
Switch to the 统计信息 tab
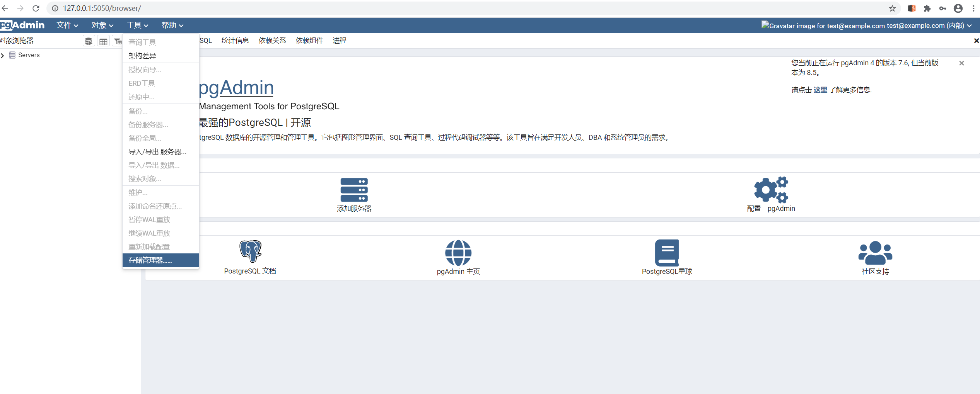point(235,41)
